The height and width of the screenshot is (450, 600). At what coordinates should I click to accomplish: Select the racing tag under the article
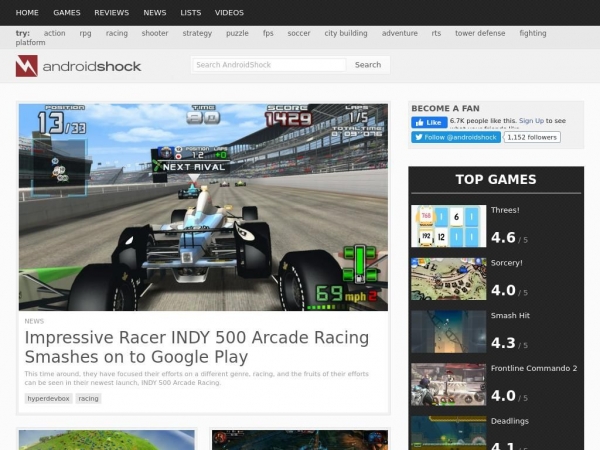click(x=88, y=398)
